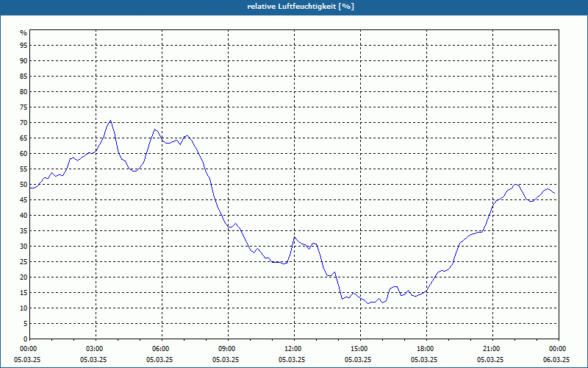Select the 50 y-axis tick label

click(24, 185)
